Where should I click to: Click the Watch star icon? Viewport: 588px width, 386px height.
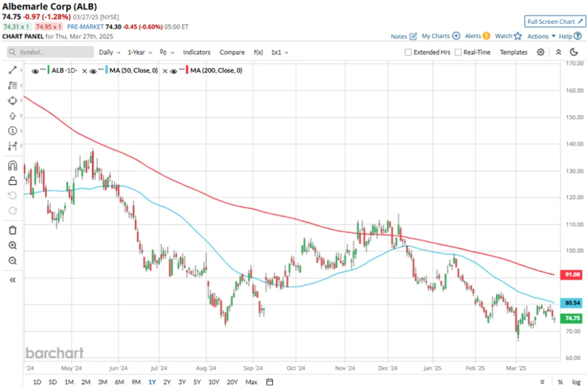[518, 36]
